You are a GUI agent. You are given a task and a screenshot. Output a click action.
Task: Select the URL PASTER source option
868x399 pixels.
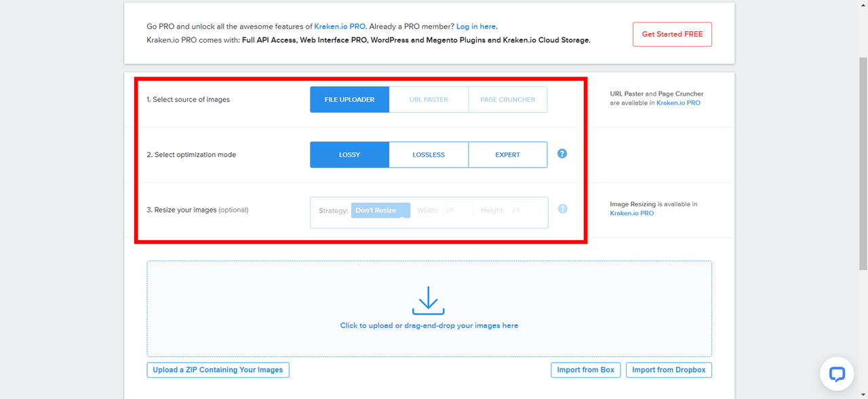click(429, 99)
